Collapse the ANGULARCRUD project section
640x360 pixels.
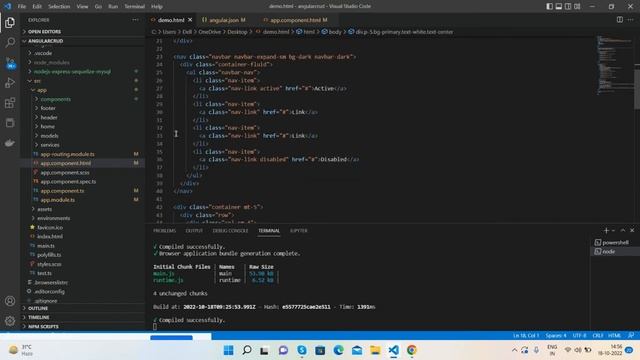point(82,41)
